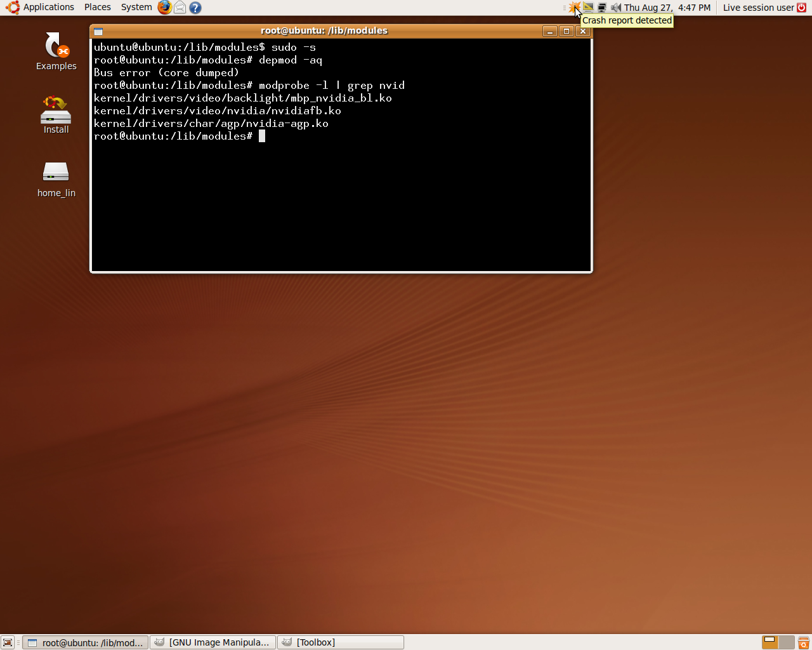Open the clock showing Thu Aug 27
The height and width of the screenshot is (650, 812).
(667, 8)
